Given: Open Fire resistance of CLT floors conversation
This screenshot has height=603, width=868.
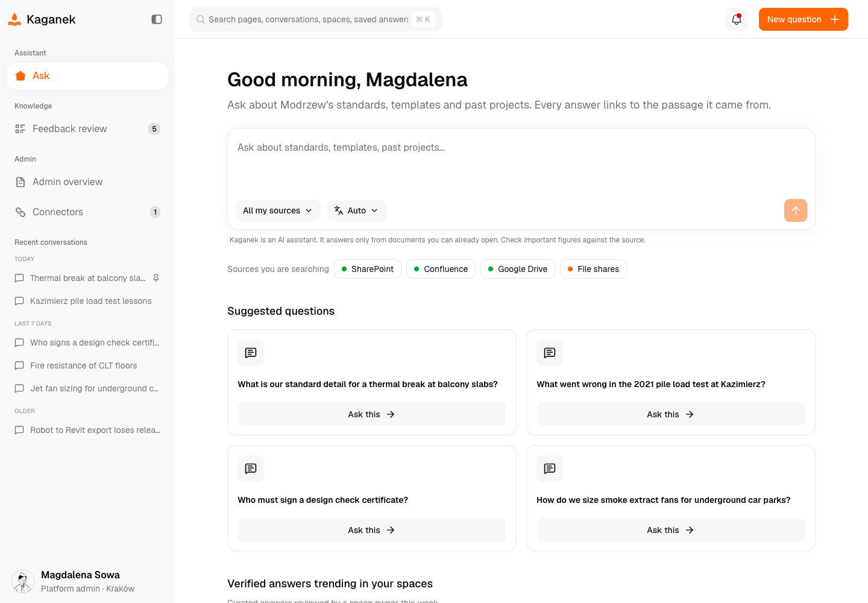Looking at the screenshot, I should click(x=87, y=365).
